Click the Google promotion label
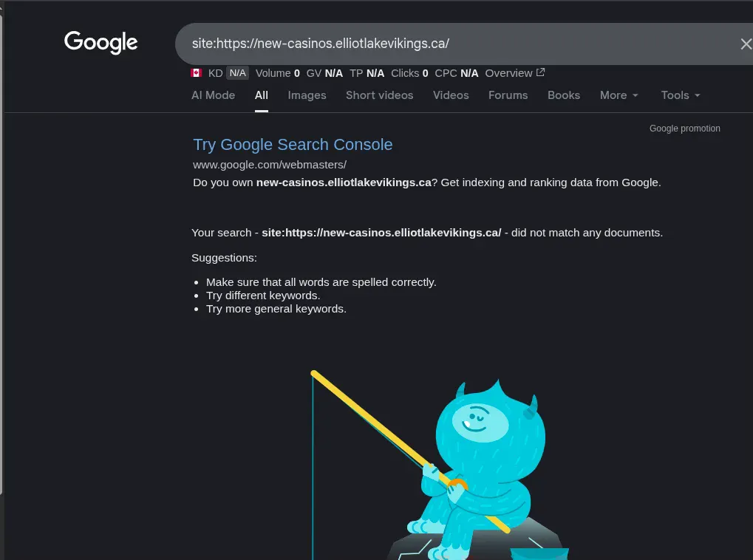753x560 pixels. (x=685, y=129)
